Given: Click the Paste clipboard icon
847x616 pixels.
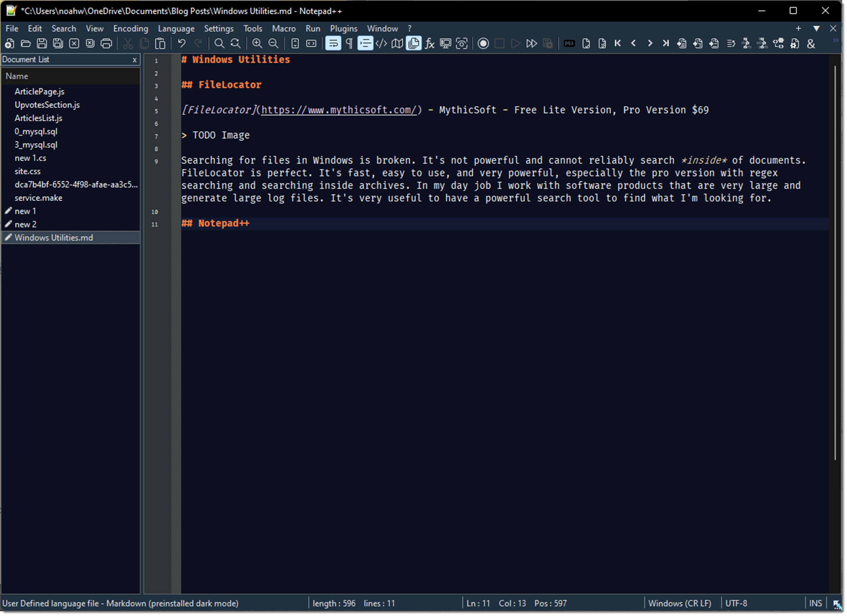Looking at the screenshot, I should tap(160, 44).
